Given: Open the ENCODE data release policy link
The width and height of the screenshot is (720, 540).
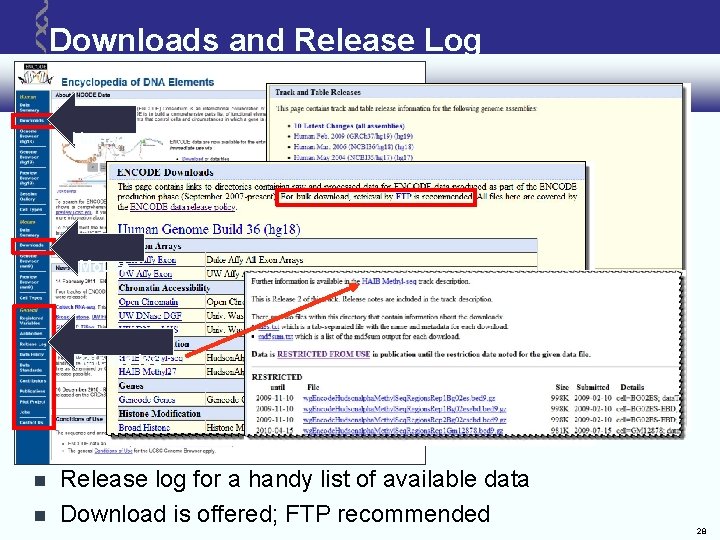Looking at the screenshot, I should pyautogui.click(x=182, y=207).
